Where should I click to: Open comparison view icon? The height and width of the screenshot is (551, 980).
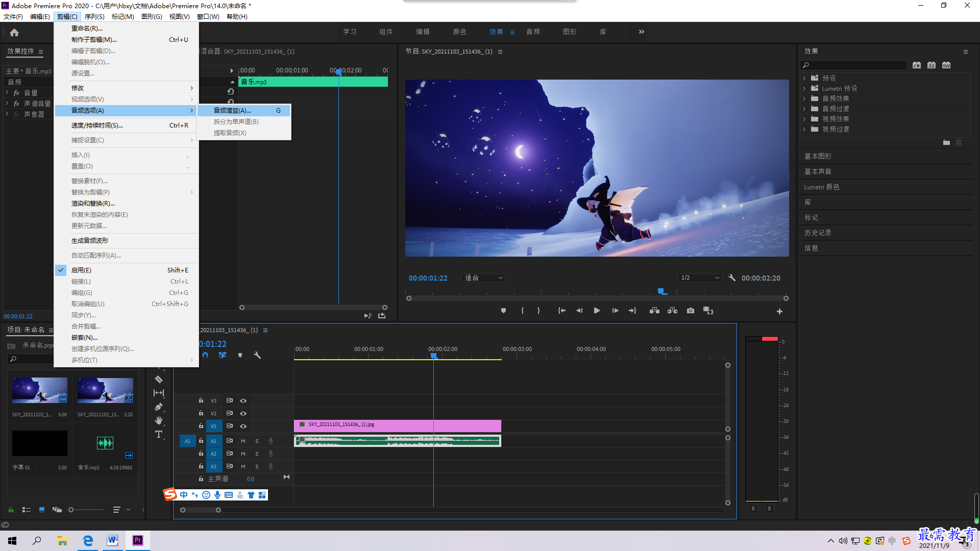(708, 311)
